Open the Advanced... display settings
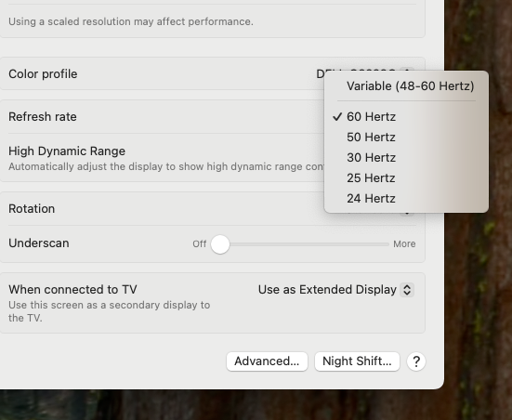 pyautogui.click(x=267, y=361)
